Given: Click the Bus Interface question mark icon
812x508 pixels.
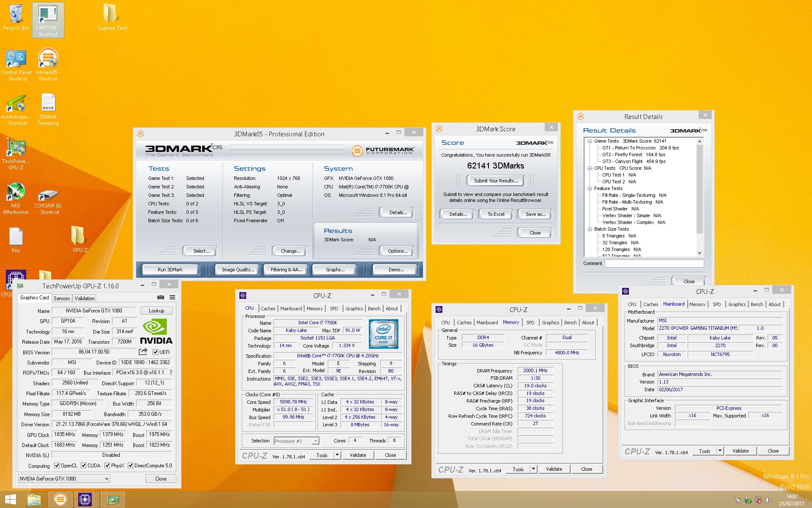Looking at the screenshot, I should 171,373.
